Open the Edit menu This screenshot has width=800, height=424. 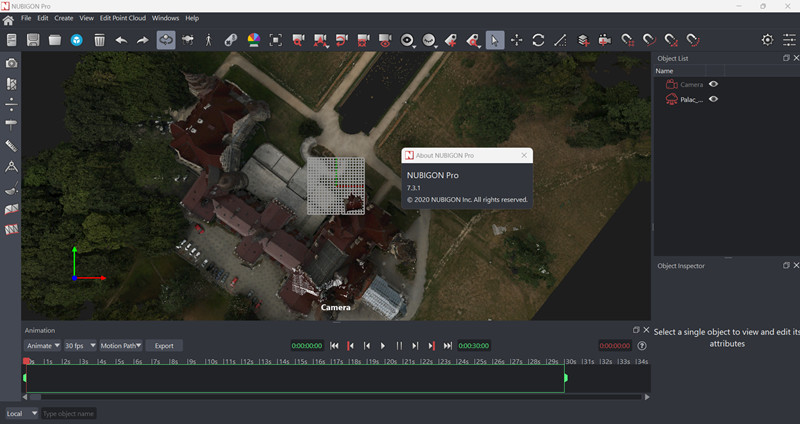[x=43, y=18]
